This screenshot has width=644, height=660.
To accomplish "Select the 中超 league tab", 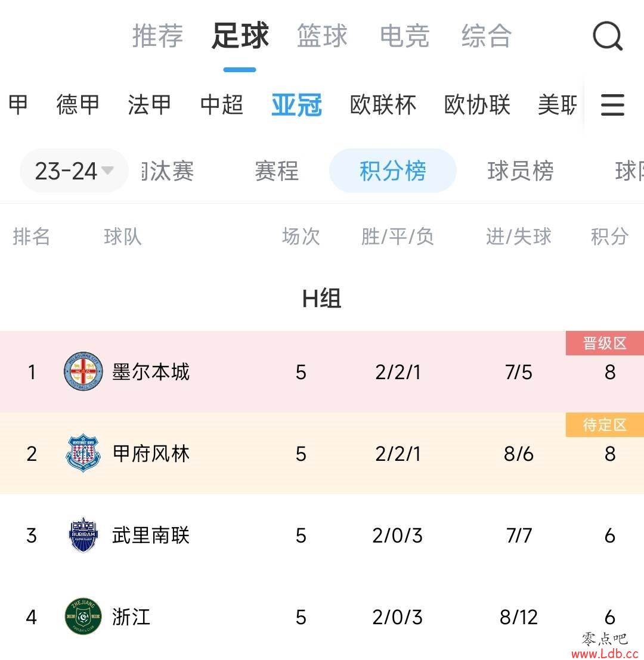I will pyautogui.click(x=222, y=104).
